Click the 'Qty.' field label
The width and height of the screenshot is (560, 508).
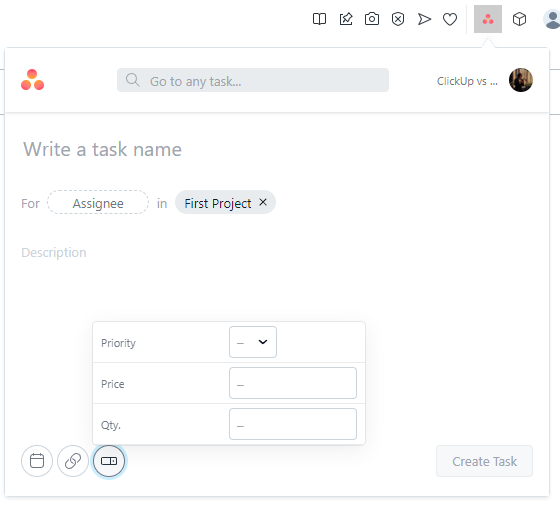coord(111,425)
